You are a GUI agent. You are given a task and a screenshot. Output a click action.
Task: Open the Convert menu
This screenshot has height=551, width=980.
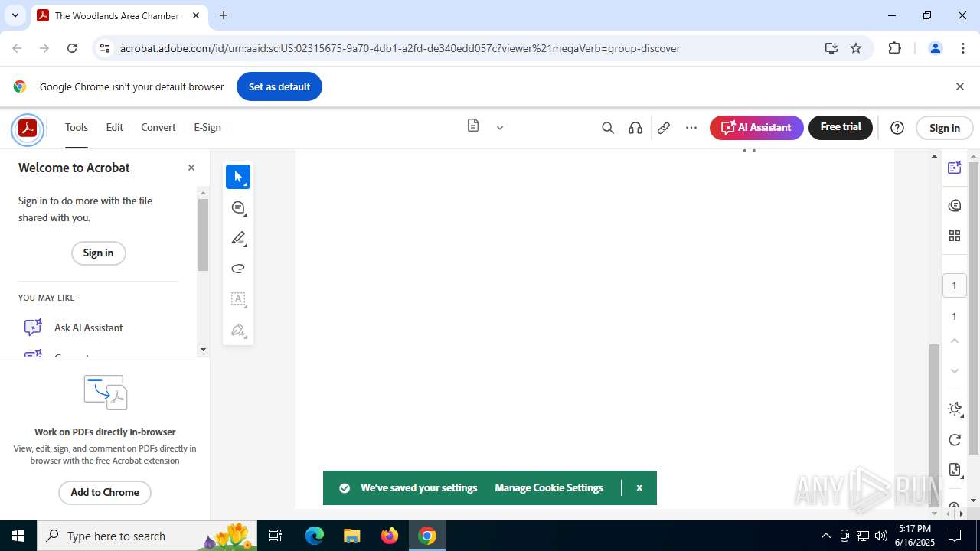click(158, 127)
